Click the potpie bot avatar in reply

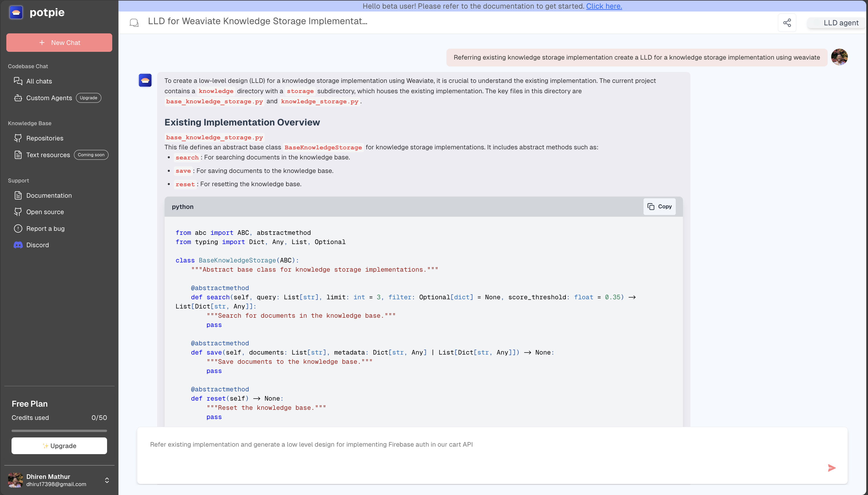[x=145, y=80]
